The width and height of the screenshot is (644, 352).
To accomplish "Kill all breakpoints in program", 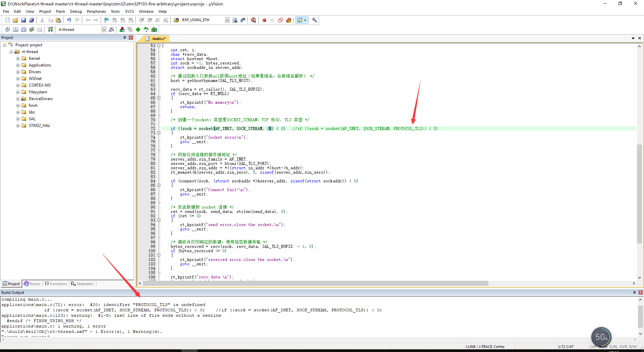I will coord(288,20).
